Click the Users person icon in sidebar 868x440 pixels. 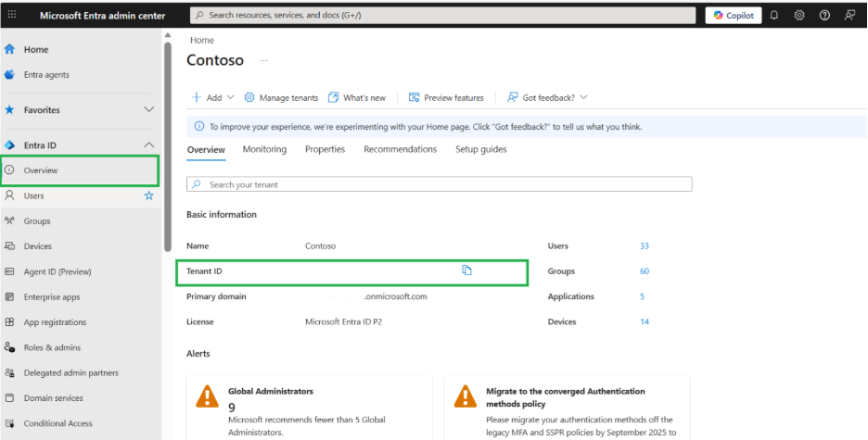(x=9, y=195)
